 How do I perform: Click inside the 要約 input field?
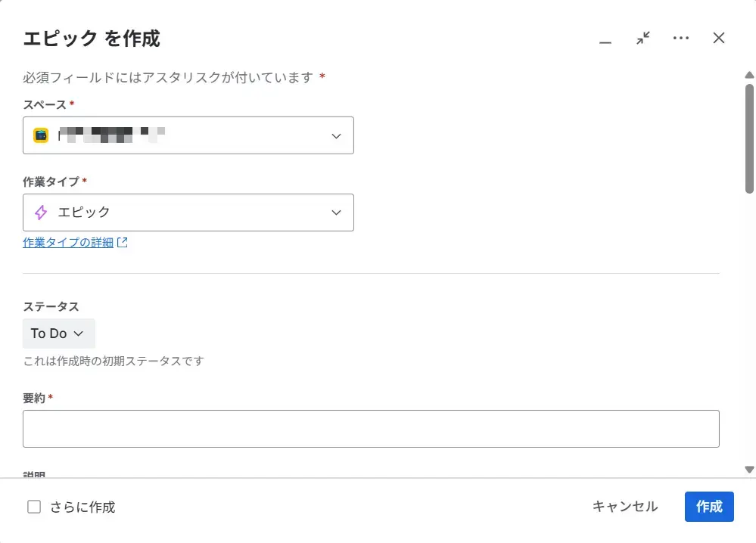pos(371,428)
